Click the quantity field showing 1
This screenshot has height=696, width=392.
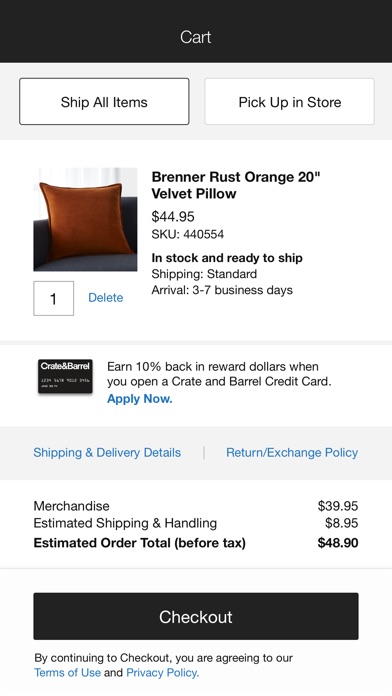click(x=54, y=298)
